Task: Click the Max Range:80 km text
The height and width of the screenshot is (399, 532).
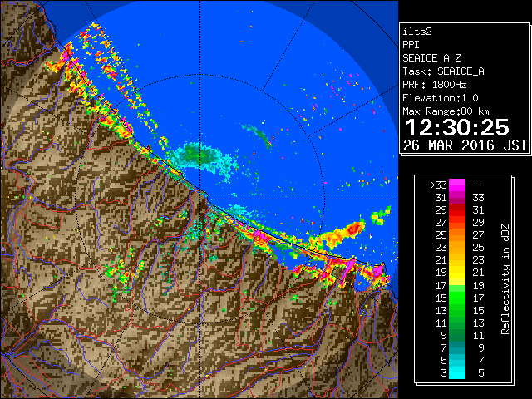Action: pyautogui.click(x=446, y=111)
